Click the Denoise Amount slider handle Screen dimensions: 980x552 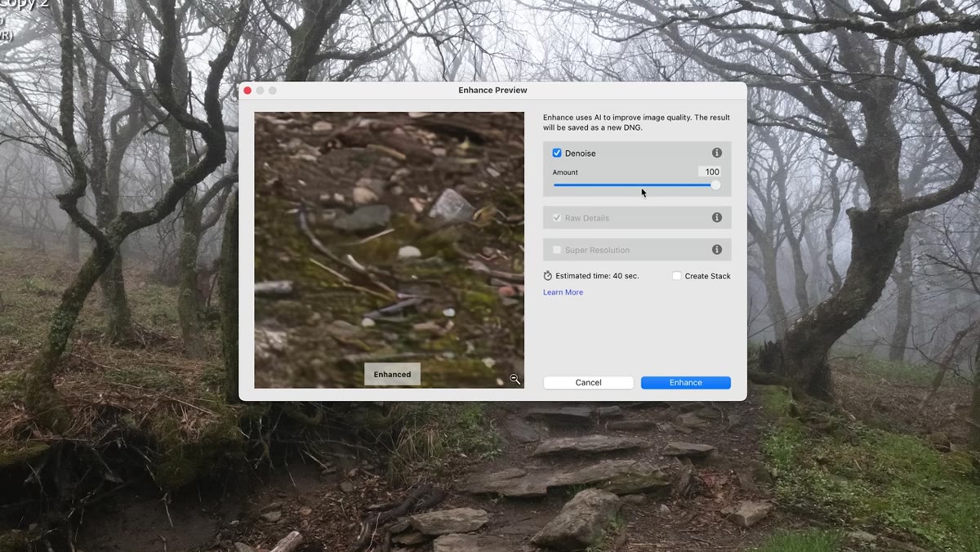(x=715, y=185)
